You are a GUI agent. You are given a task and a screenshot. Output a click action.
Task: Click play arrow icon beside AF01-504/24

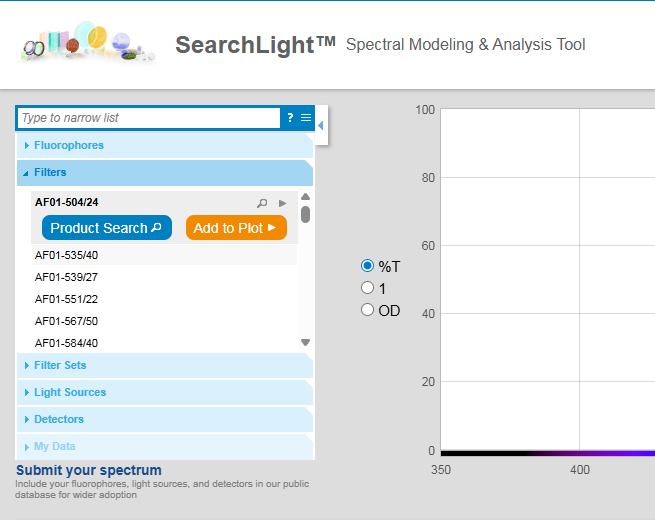click(283, 203)
